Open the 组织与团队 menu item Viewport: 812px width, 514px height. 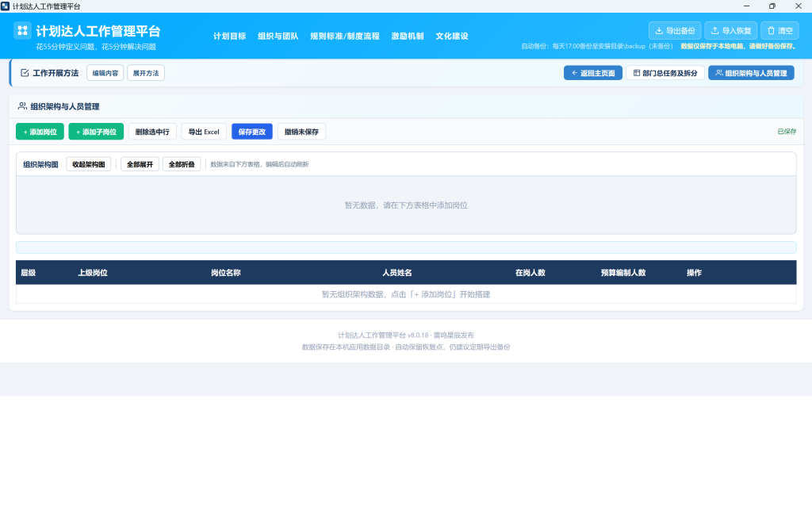278,36
